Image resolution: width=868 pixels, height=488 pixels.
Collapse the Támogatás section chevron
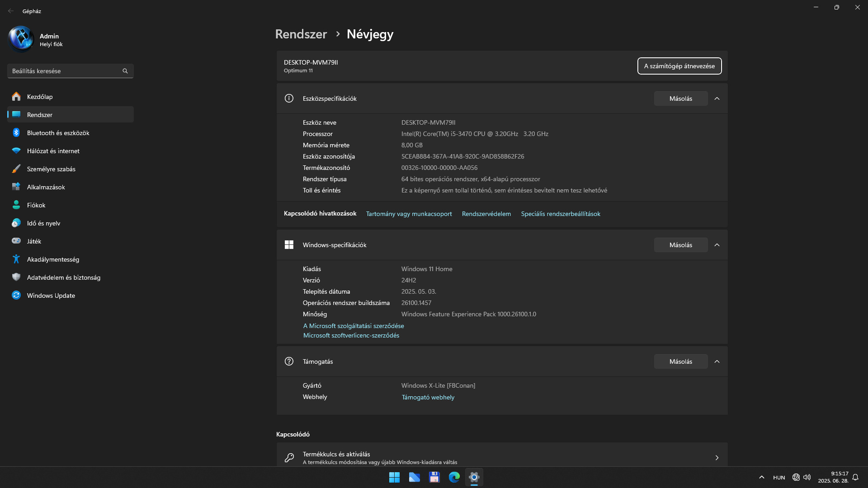[717, 361]
